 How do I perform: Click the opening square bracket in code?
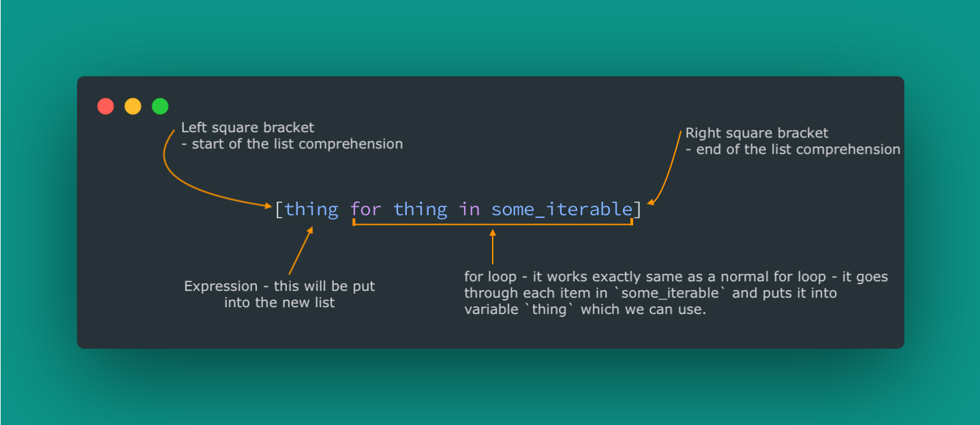point(279,209)
